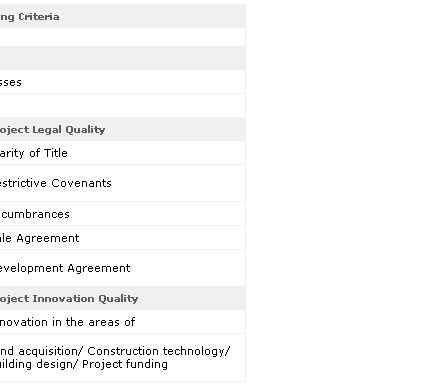This screenshot has width=430, height=389.
Task: Click the empty grey row above 'sses'
Action: 122,58
